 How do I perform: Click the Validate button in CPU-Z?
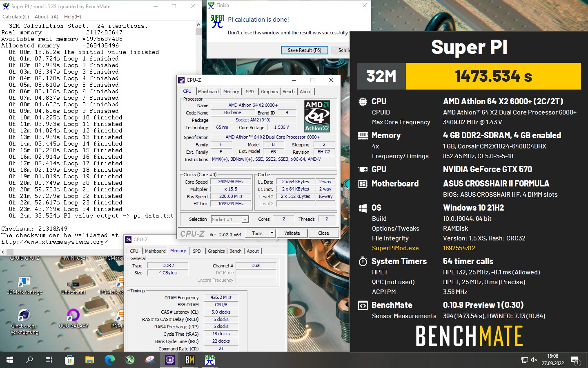pyautogui.click(x=292, y=233)
